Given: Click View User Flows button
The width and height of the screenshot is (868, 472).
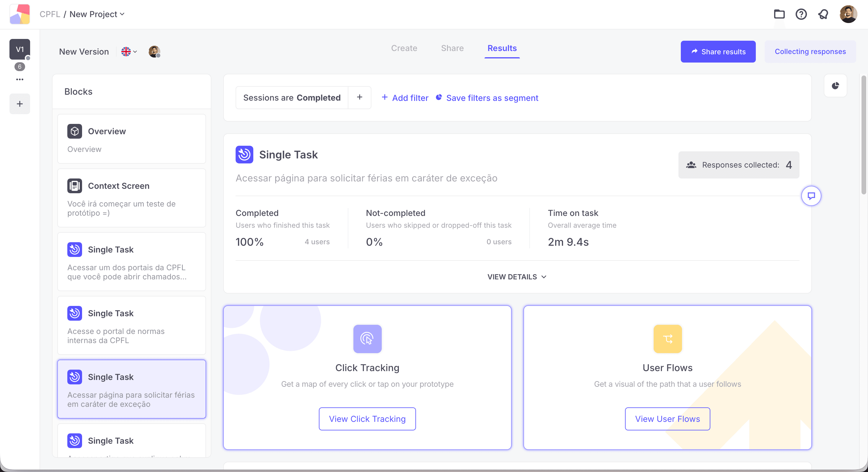Looking at the screenshot, I should coord(668,419).
